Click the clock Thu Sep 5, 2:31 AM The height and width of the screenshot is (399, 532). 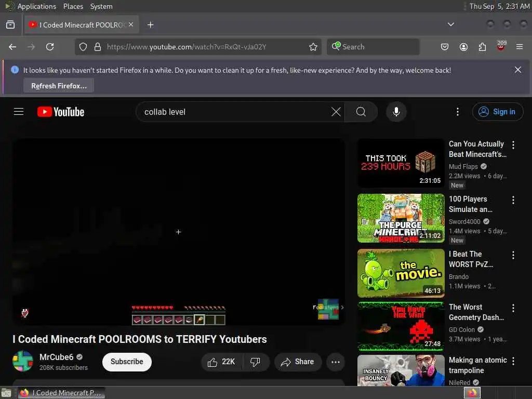click(499, 6)
